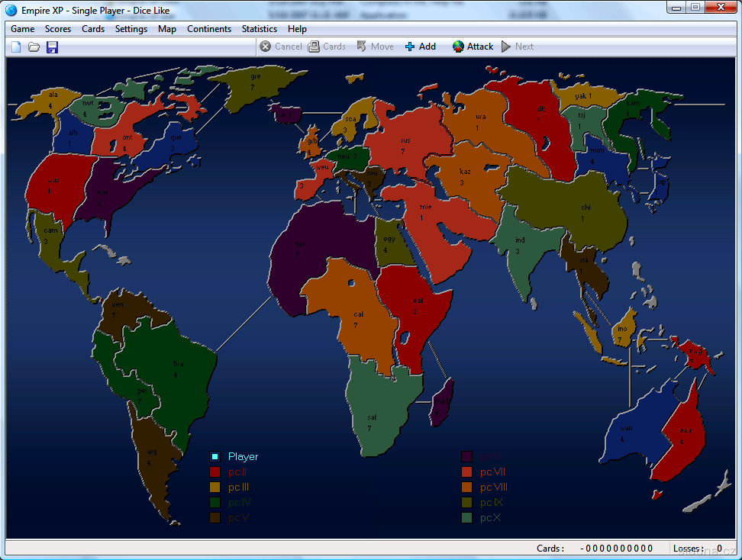Click the New game icon in toolbar
The image size is (742, 560).
click(x=16, y=47)
